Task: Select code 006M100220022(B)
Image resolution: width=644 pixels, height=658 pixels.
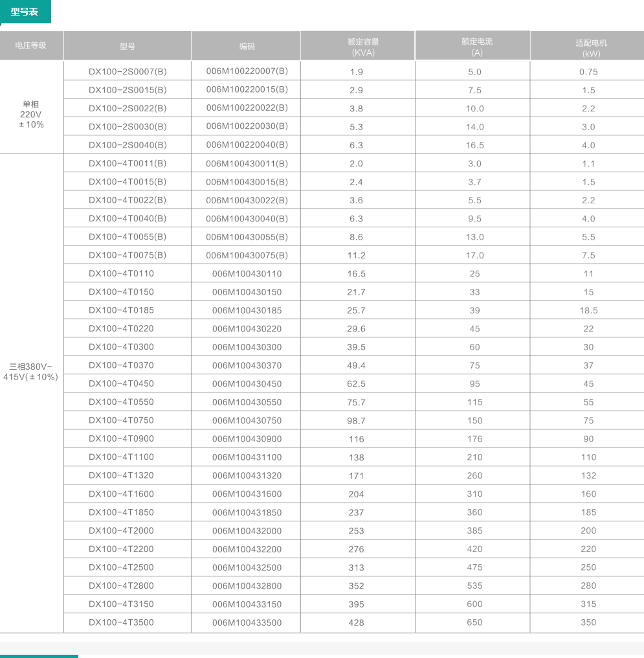Action: pyautogui.click(x=247, y=108)
